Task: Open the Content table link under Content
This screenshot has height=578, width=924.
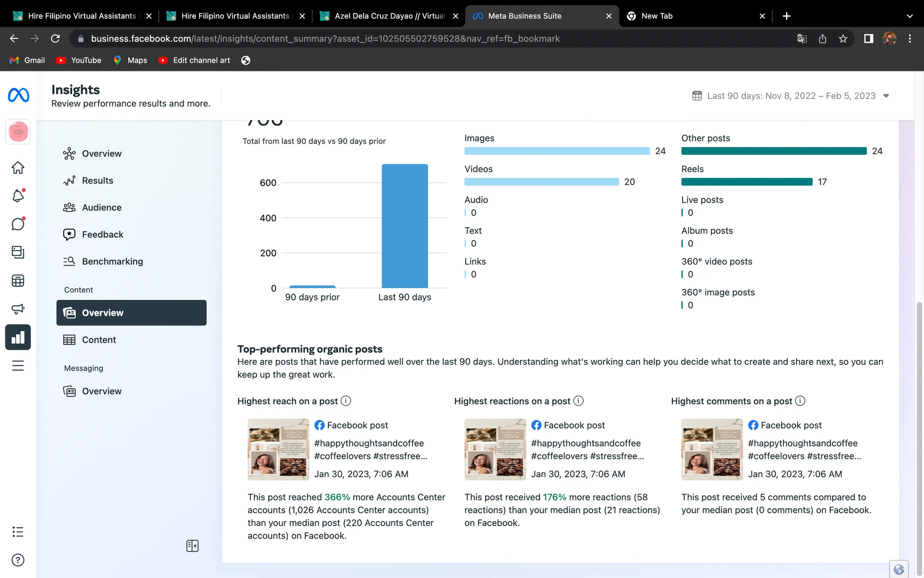Action: (x=99, y=340)
